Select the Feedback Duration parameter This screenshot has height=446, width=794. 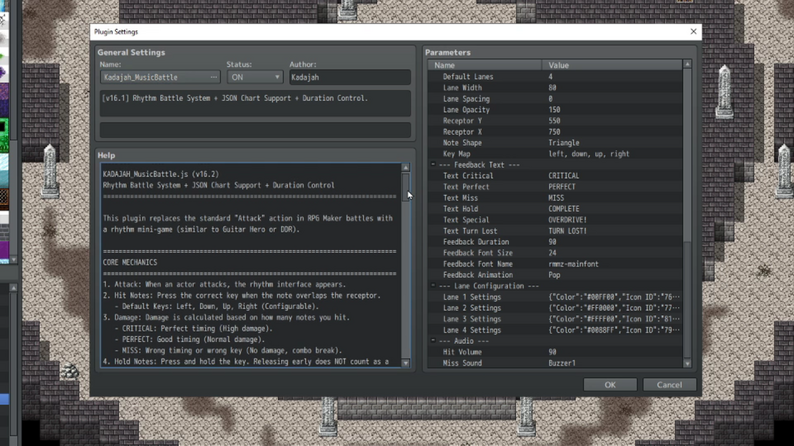coord(555,242)
